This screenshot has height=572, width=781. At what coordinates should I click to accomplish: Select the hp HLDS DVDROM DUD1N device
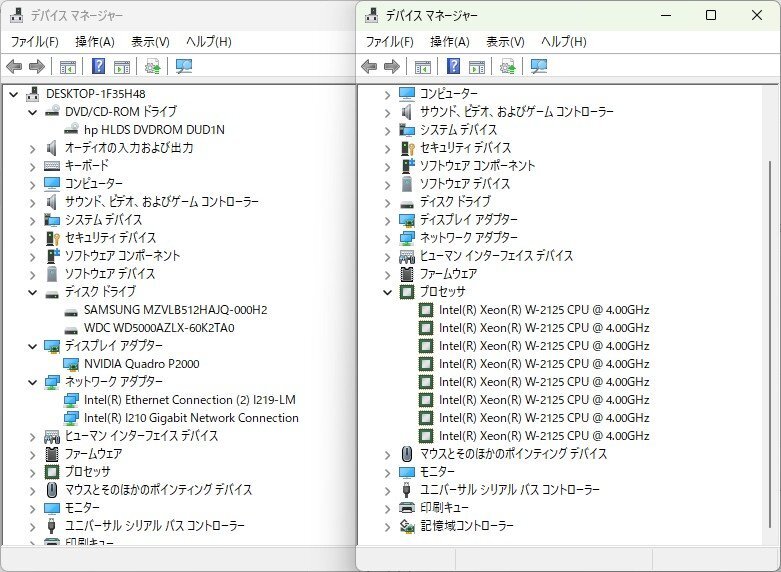(x=154, y=130)
